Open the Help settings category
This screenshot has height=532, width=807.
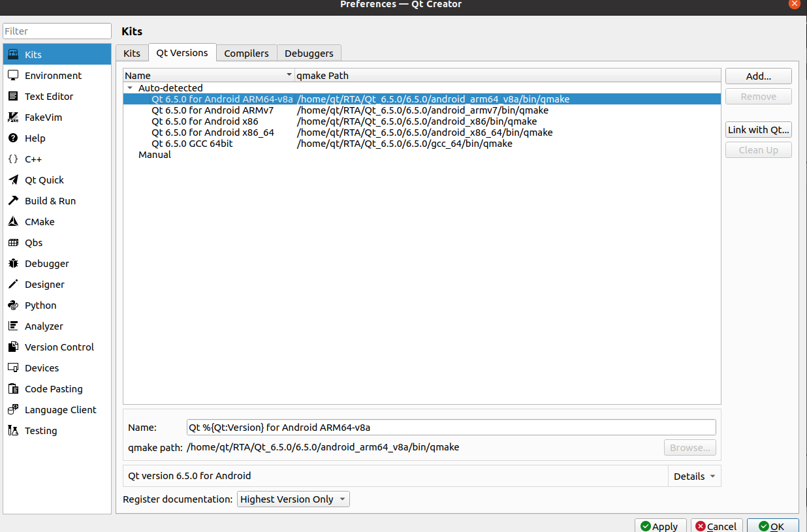[x=57, y=138]
